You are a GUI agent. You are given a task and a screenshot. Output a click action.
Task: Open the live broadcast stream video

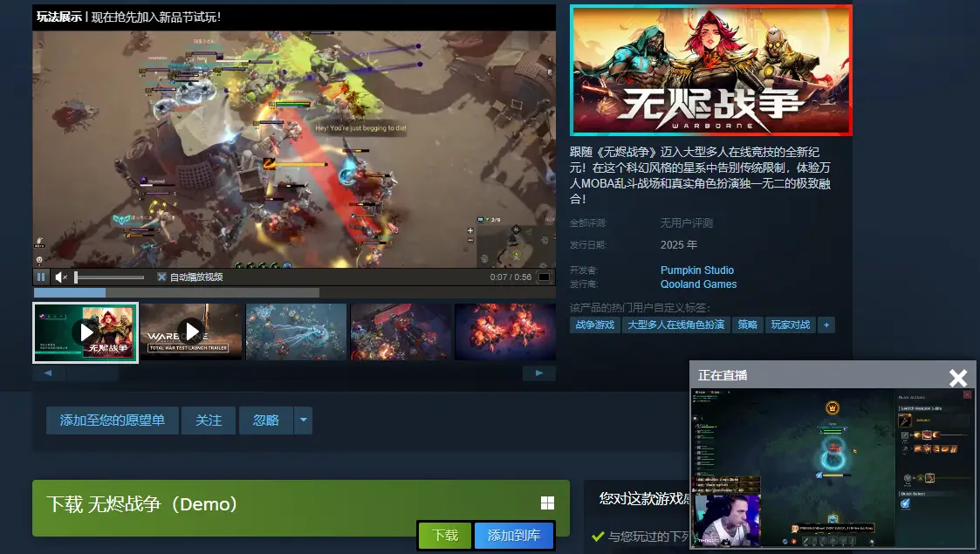point(833,468)
